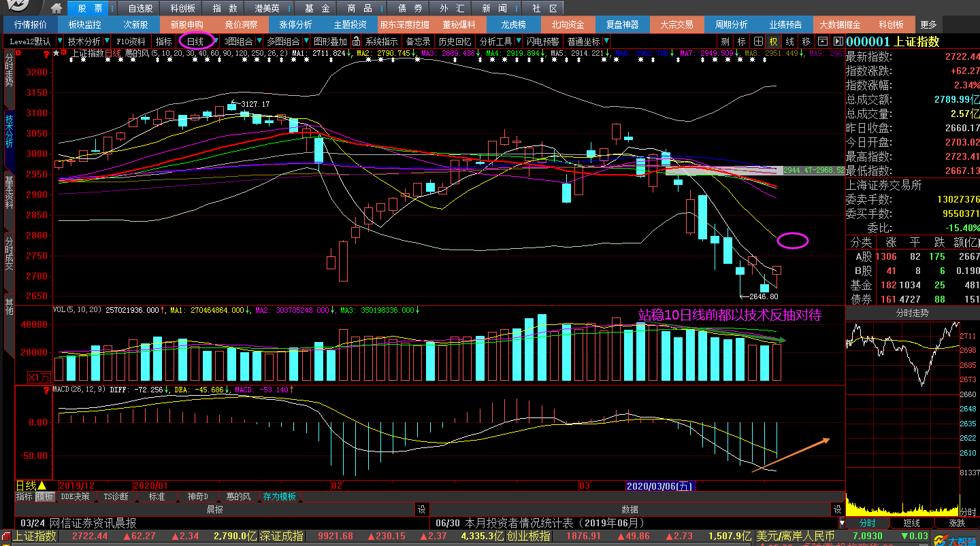Open settings for 数据 panel

tap(838, 509)
